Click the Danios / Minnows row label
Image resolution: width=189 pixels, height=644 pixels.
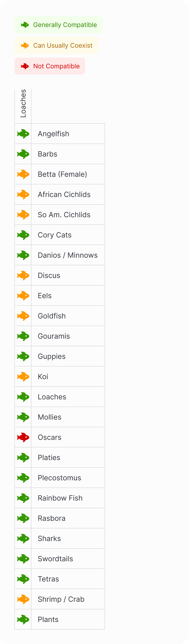[x=68, y=255]
